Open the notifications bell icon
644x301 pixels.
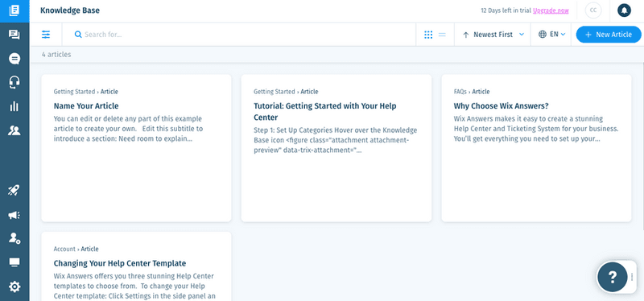coord(625,10)
